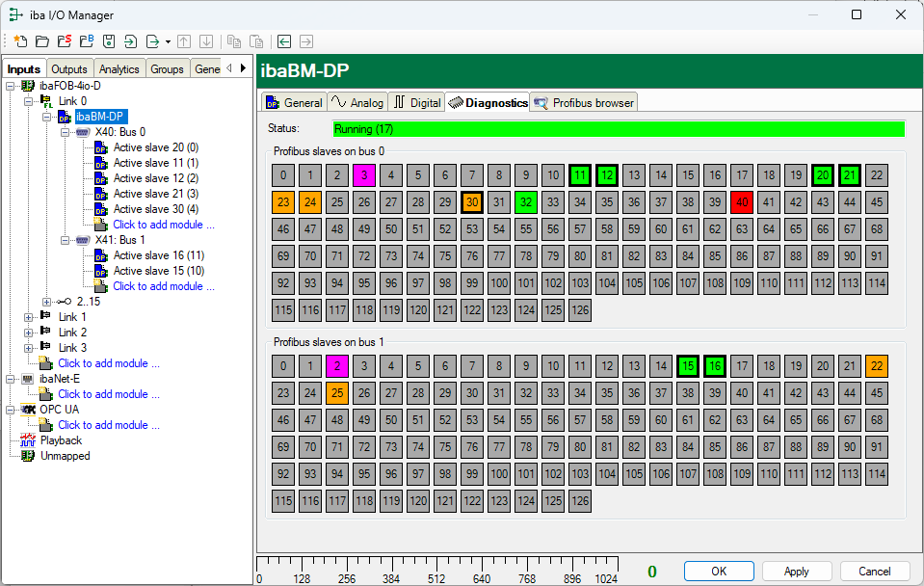Open the Export icon's dropdown arrow
Image resolution: width=924 pixels, height=586 pixels.
[x=168, y=41]
